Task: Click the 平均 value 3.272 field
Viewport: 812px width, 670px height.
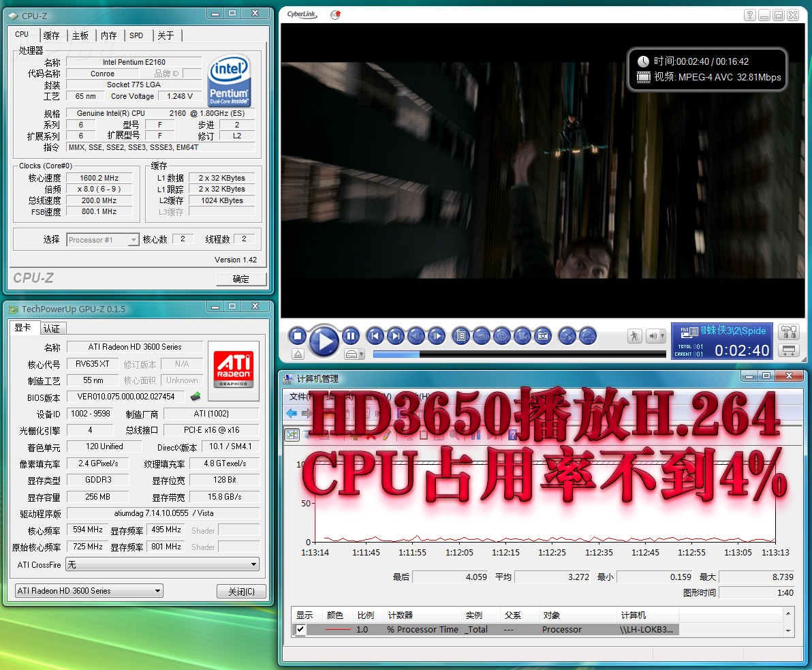Action: click(552, 577)
